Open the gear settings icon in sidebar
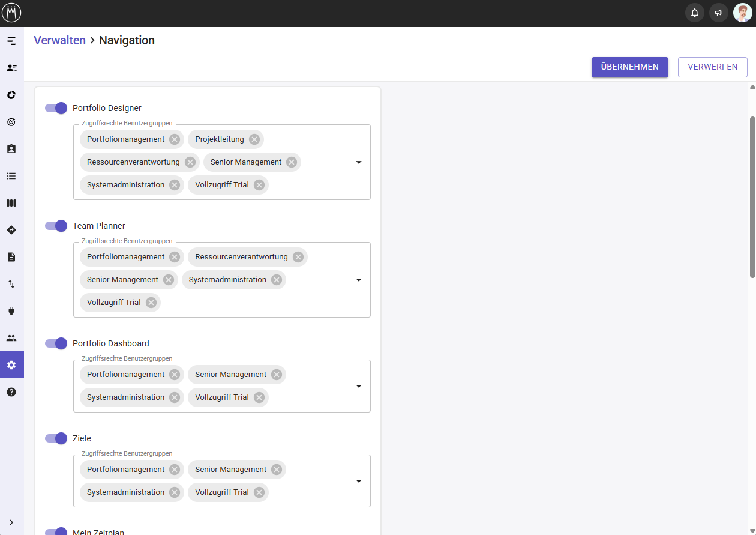 click(x=11, y=365)
